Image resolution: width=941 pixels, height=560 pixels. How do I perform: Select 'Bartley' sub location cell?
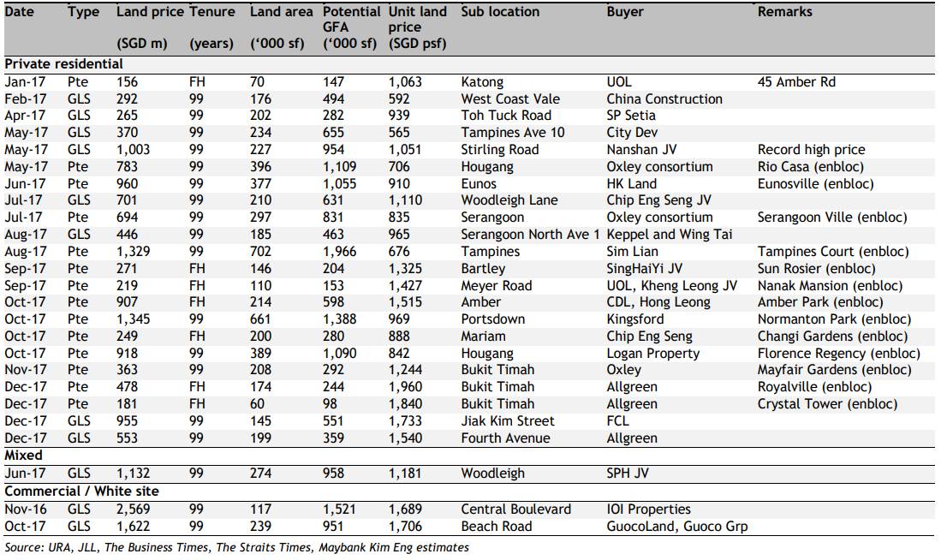pos(483,269)
